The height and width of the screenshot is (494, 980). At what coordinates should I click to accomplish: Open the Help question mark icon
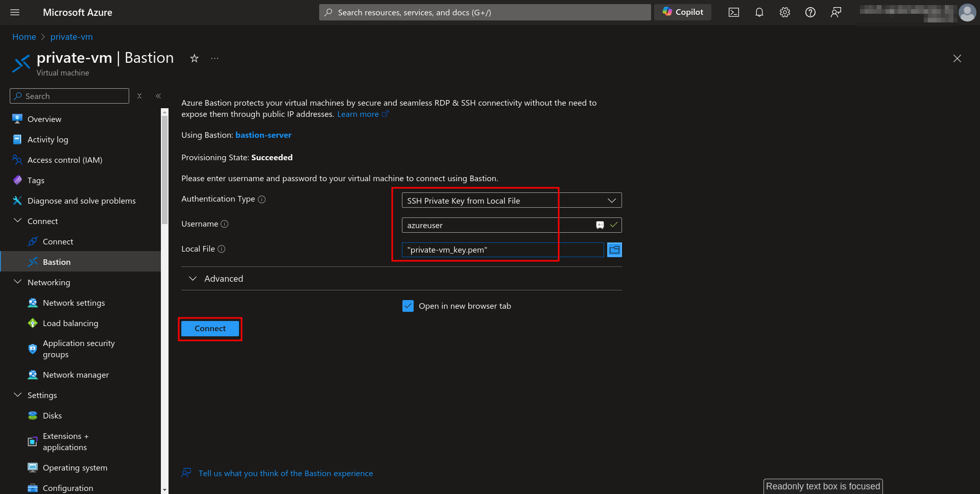tap(810, 12)
